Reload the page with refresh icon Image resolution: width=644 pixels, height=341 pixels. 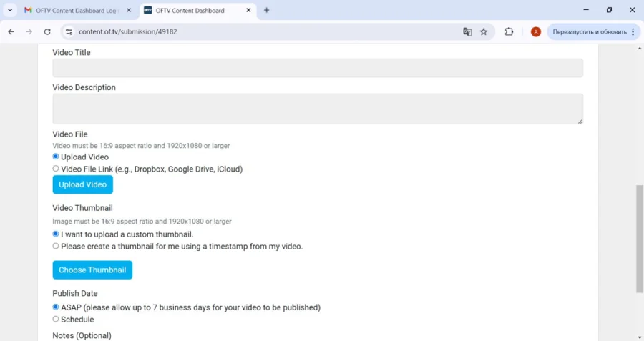(x=47, y=31)
